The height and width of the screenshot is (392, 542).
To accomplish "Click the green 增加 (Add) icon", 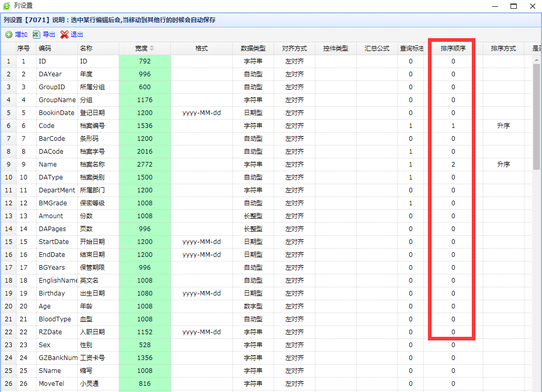I will pos(9,35).
